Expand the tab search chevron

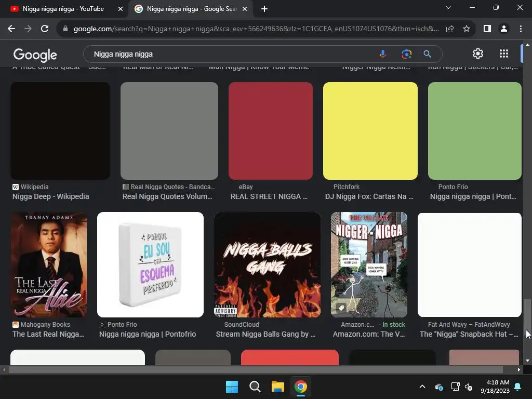point(448,7)
